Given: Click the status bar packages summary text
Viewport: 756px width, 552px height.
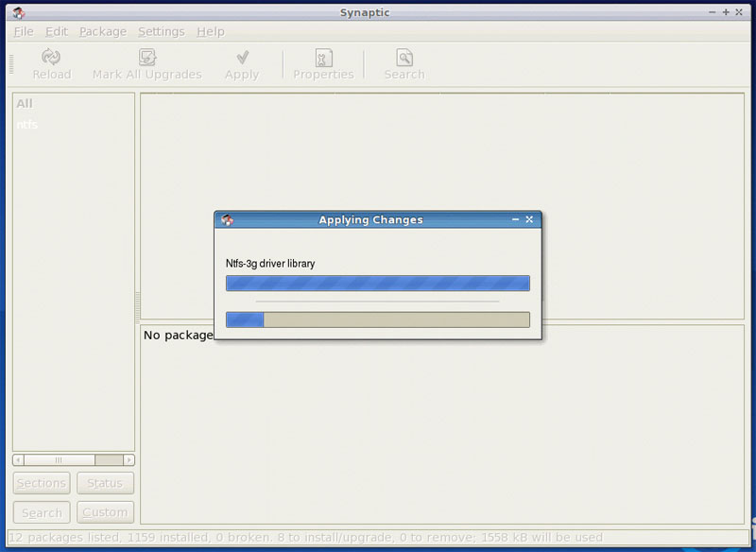Looking at the screenshot, I should 305,538.
